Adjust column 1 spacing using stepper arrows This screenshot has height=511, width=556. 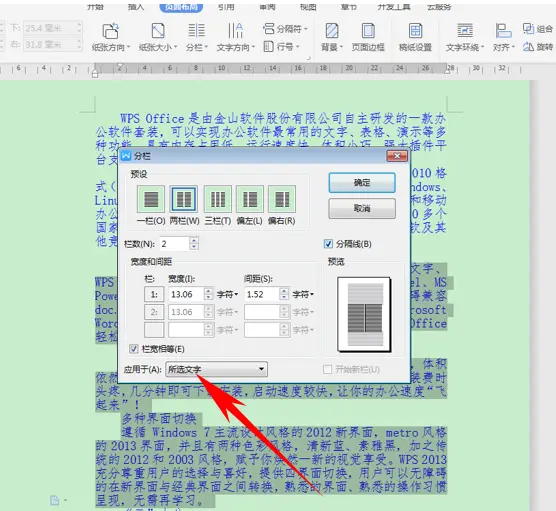click(x=284, y=294)
